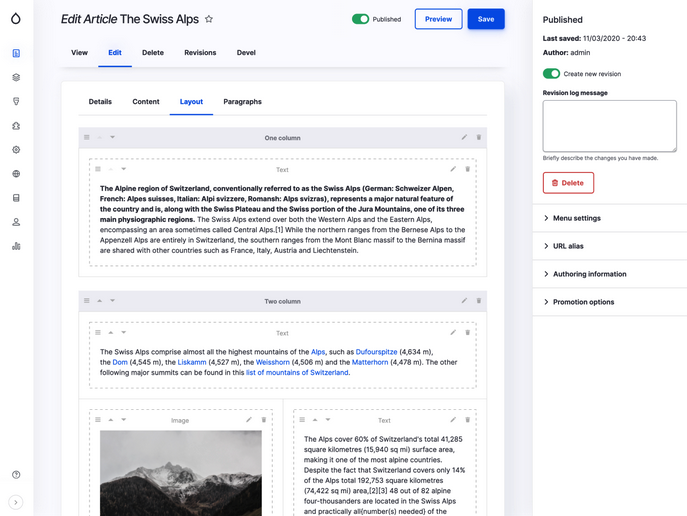
Task: Open the Paragraphs sub-tab
Action: point(242,102)
